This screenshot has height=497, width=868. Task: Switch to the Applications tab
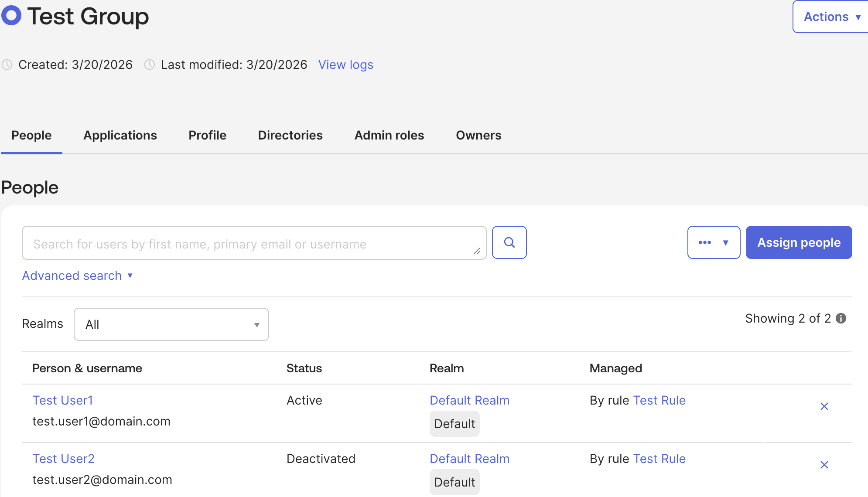pos(120,135)
